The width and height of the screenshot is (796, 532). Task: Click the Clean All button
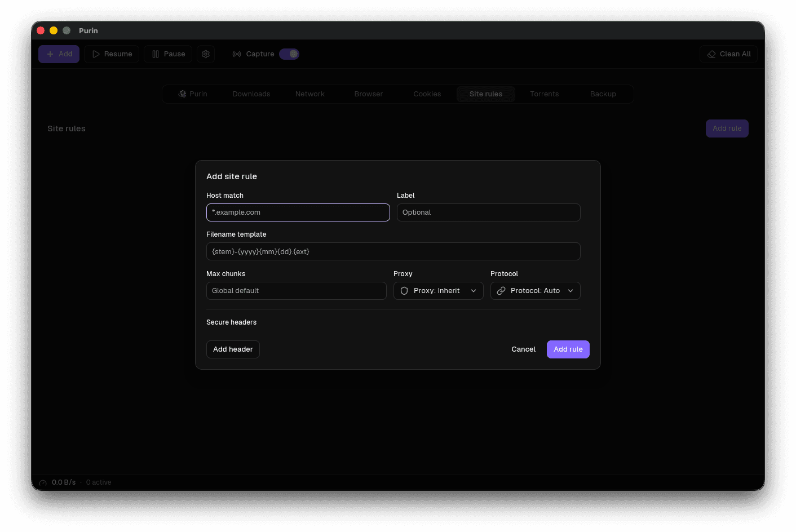(728, 54)
